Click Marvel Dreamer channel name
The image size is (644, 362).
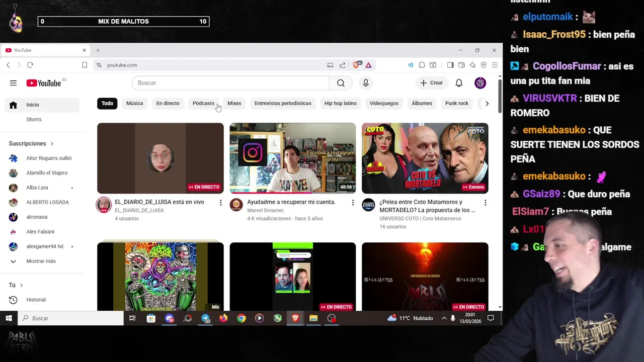(x=266, y=210)
